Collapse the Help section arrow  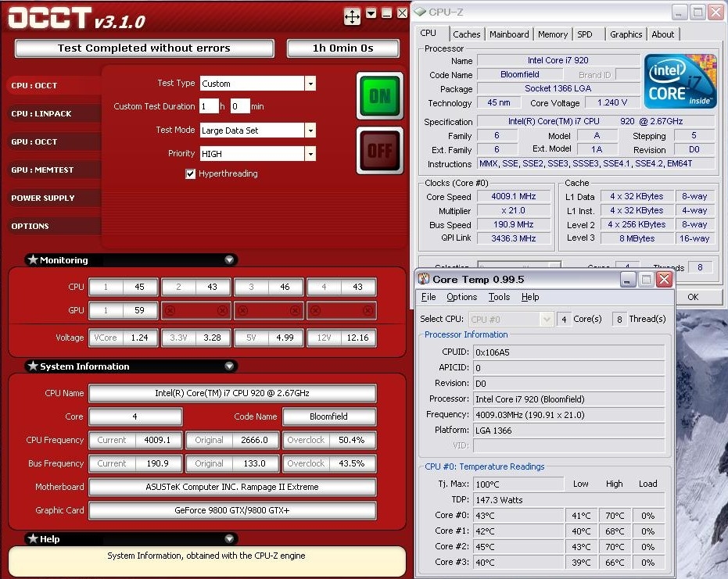pos(229,538)
